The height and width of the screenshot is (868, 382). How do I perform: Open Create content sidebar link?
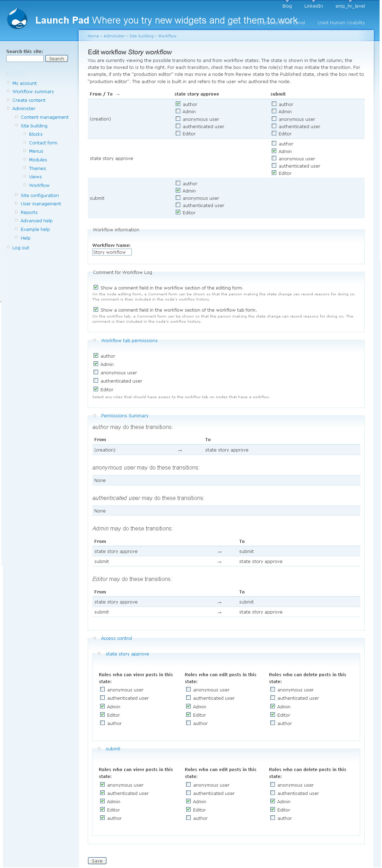click(29, 100)
